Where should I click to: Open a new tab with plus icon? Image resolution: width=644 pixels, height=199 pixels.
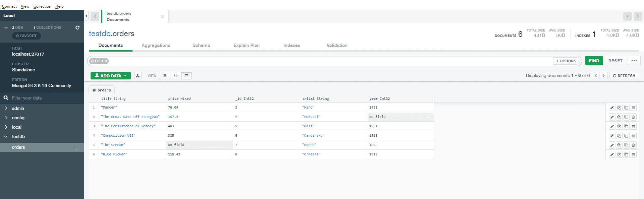pyautogui.click(x=627, y=16)
